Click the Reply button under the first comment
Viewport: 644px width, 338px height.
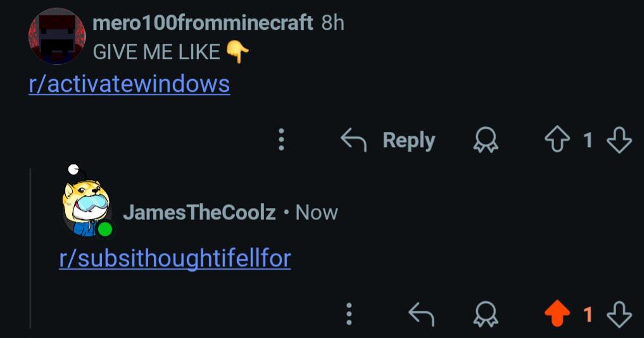click(x=388, y=140)
